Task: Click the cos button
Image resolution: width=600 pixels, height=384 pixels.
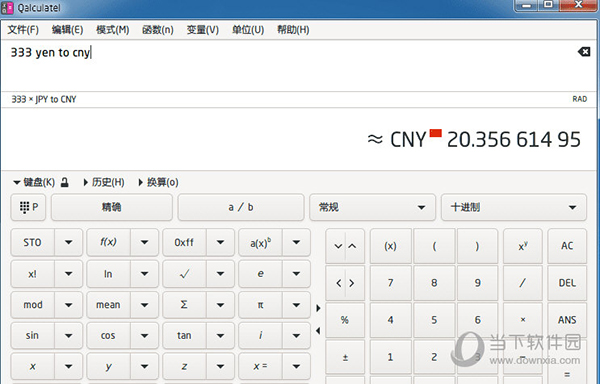Action: 108,335
